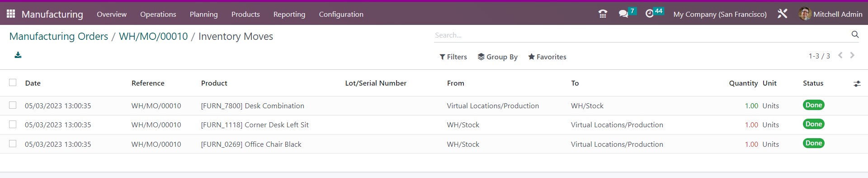
Task: Open WH/MO/00010 breadcrumb link
Action: [x=153, y=37]
